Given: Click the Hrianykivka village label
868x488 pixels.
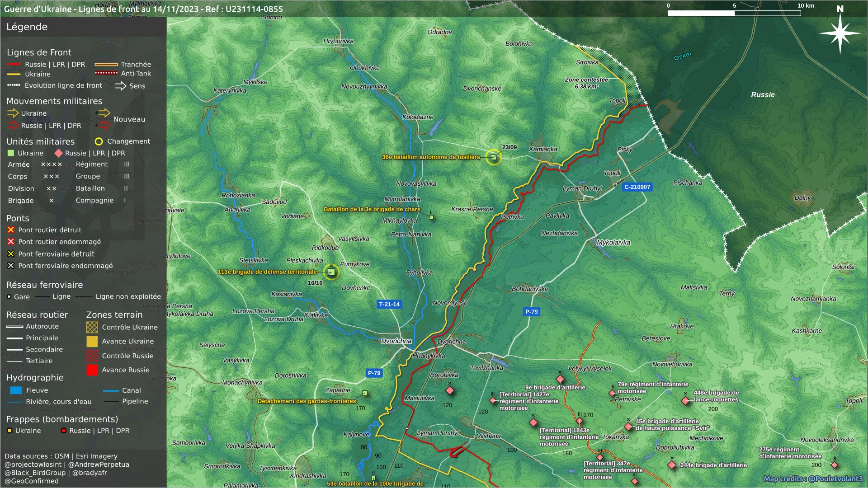Looking at the screenshot, I should coord(429,356).
